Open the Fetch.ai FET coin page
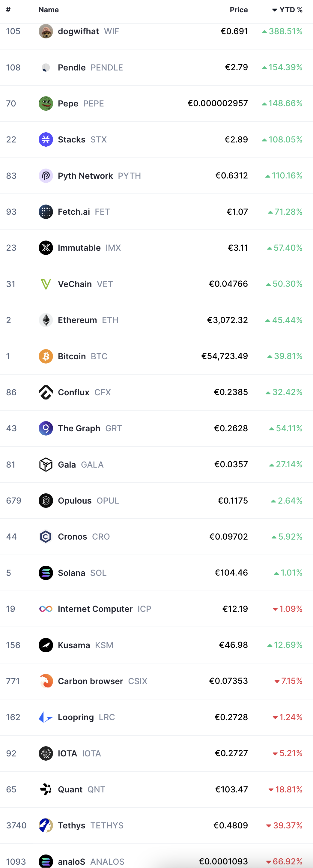The width and height of the screenshot is (313, 868). [x=84, y=212]
